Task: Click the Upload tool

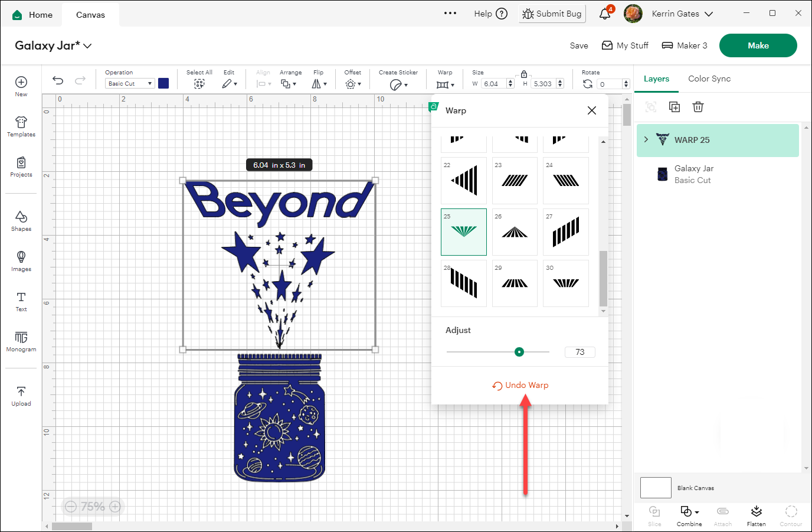Action: (21, 395)
